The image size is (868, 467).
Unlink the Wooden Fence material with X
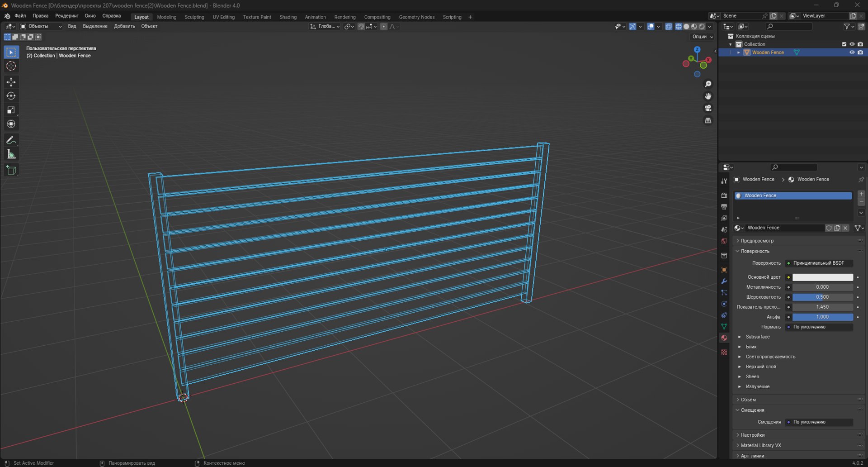coord(845,228)
